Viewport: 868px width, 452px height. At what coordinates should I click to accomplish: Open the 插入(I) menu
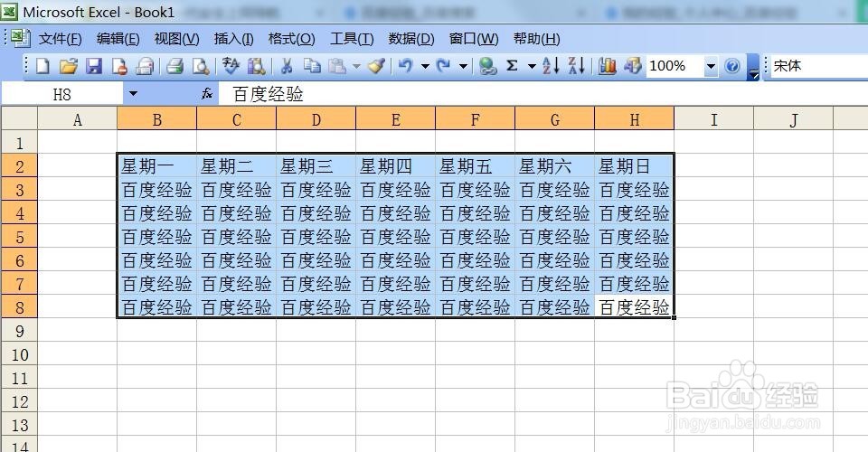coord(233,39)
